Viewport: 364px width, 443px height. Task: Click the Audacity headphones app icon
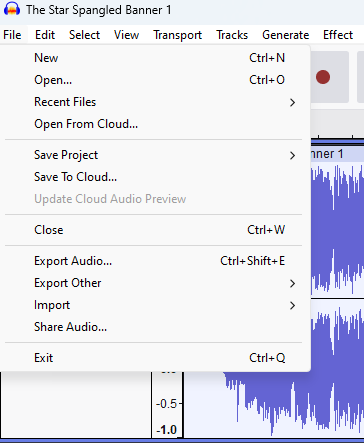[12, 9]
